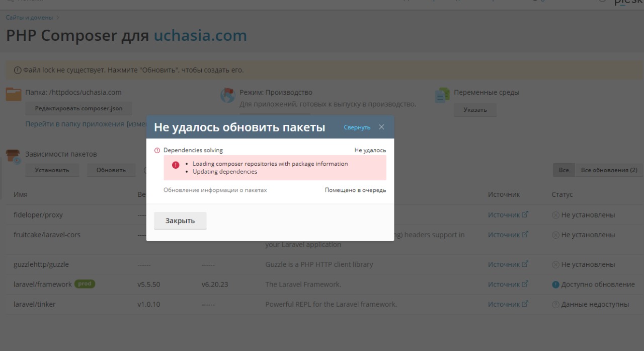Click Не установлены icon for fruitcake/laravel-cors
The height and width of the screenshot is (351, 644).
(555, 235)
